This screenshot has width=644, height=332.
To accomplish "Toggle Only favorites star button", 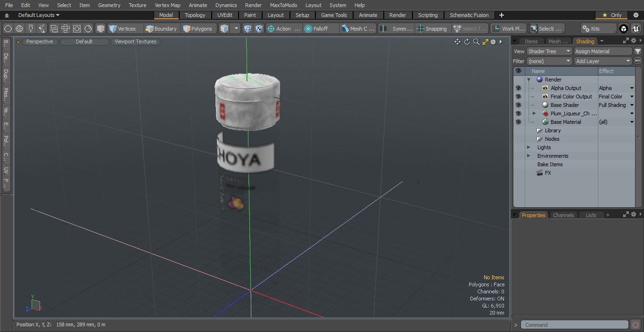I will (612, 15).
